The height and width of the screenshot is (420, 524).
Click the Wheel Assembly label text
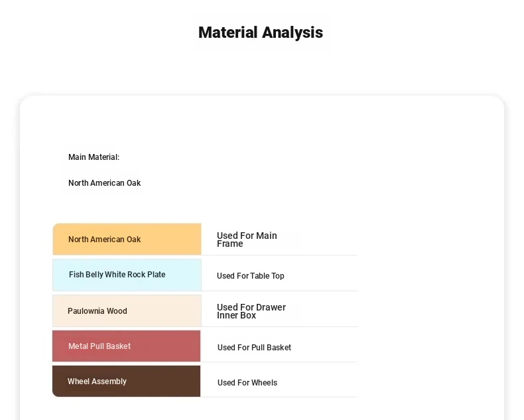pyautogui.click(x=97, y=382)
